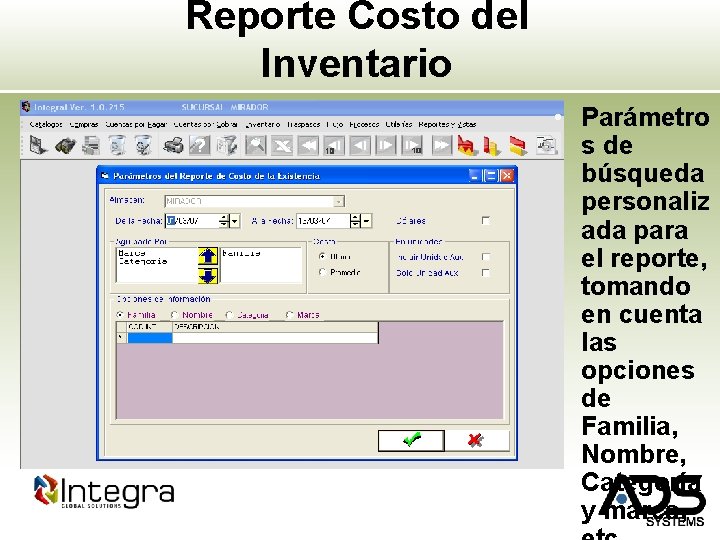The width and height of the screenshot is (720, 540).
Task: Go to last record with double-right arrow
Action: 441,146
